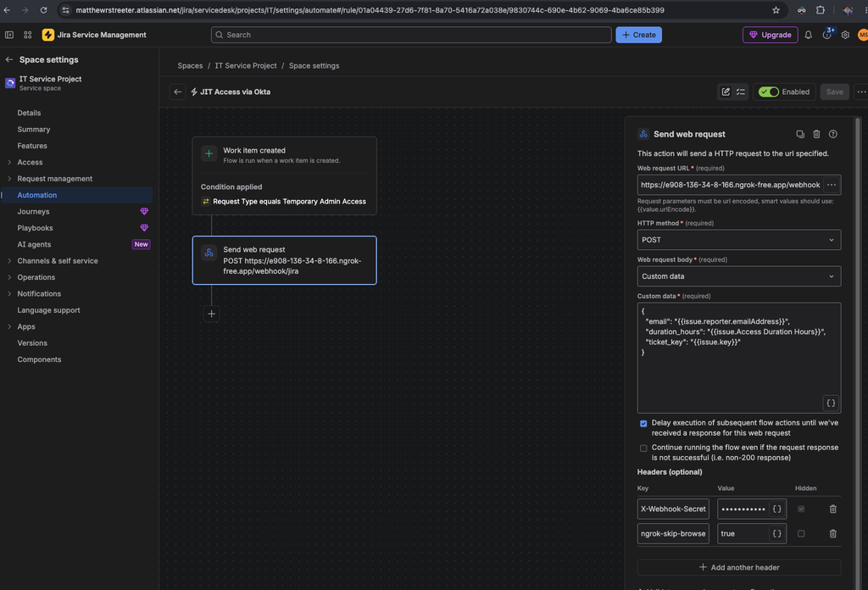Reload the page in browser

tap(44, 10)
